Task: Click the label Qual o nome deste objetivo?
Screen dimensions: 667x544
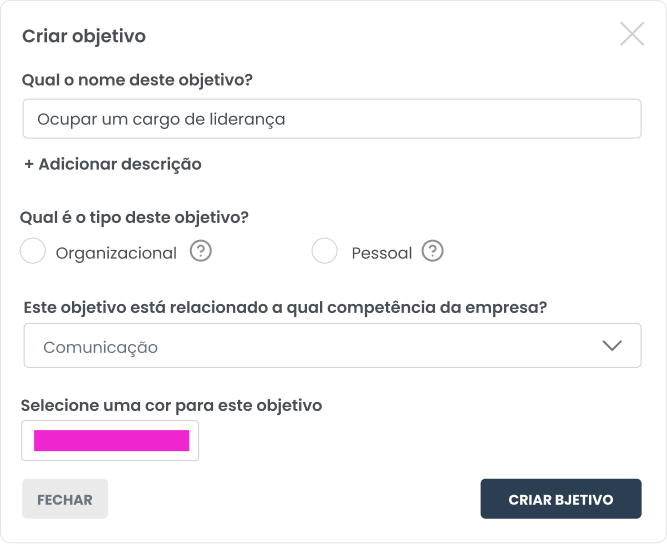Action: [x=135, y=80]
